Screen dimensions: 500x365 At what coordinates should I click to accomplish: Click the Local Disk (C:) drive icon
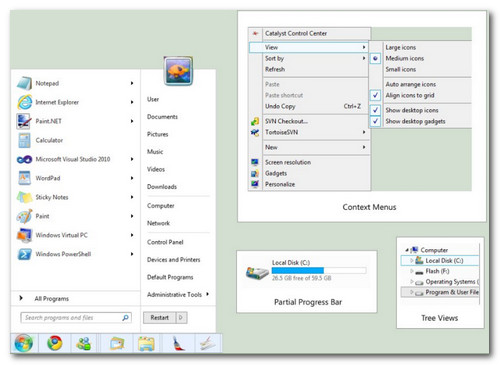pyautogui.click(x=257, y=272)
